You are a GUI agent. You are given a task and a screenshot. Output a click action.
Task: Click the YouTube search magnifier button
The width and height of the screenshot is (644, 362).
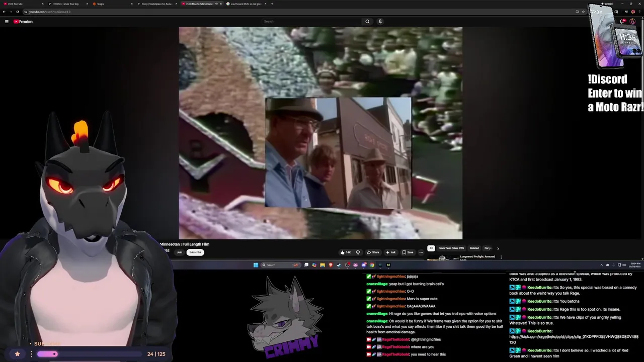(x=367, y=22)
